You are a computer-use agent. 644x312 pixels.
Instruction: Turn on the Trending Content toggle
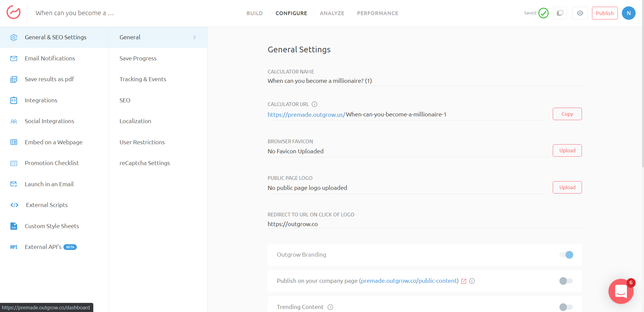[x=566, y=307]
